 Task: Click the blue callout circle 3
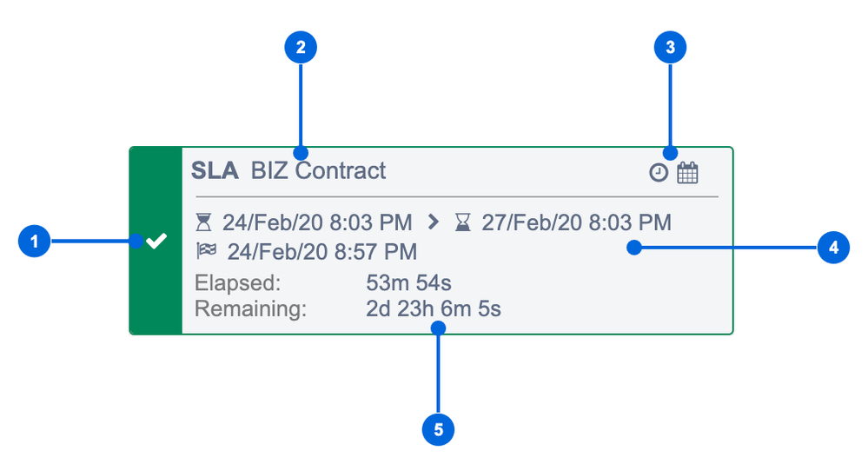[x=670, y=48]
